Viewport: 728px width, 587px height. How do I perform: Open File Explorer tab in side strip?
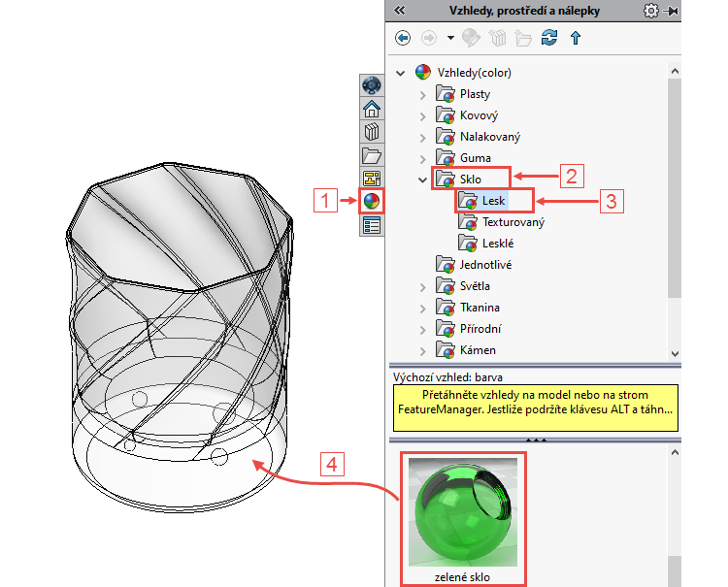tap(372, 155)
